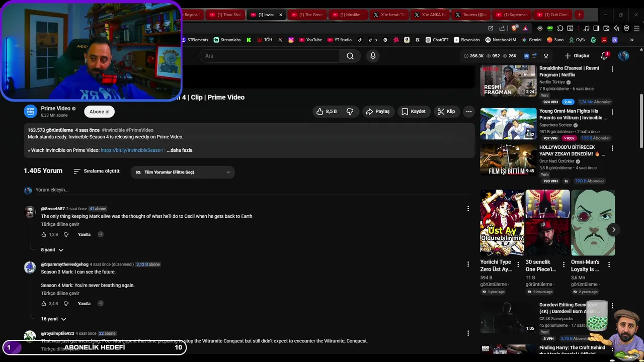Image resolution: width=644 pixels, height=362 pixels.
Task: Open HOLLYWOOD'U BİTİRECEK video thumbnail
Action: (x=508, y=160)
